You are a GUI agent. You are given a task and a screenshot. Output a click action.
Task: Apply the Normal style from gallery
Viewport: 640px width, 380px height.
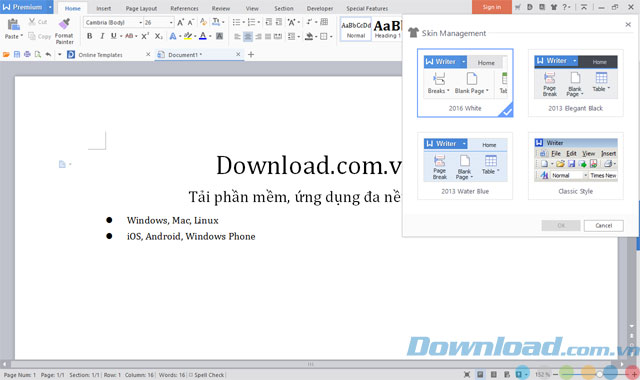(x=356, y=29)
